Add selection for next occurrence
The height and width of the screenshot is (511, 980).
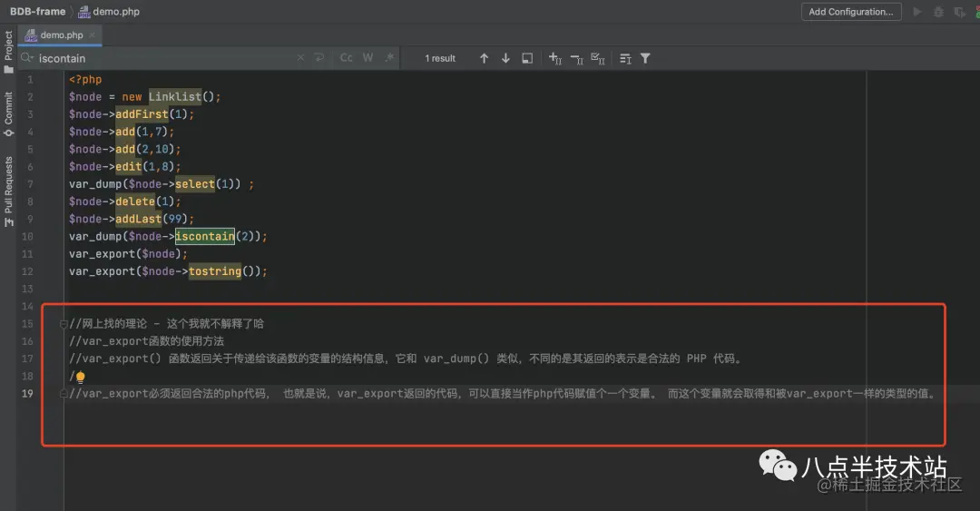[555, 58]
